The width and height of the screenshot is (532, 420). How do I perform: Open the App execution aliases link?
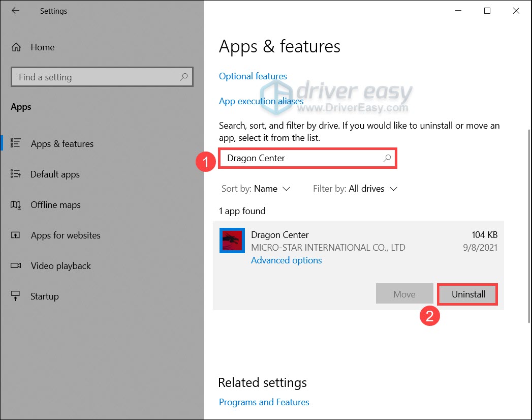point(261,101)
